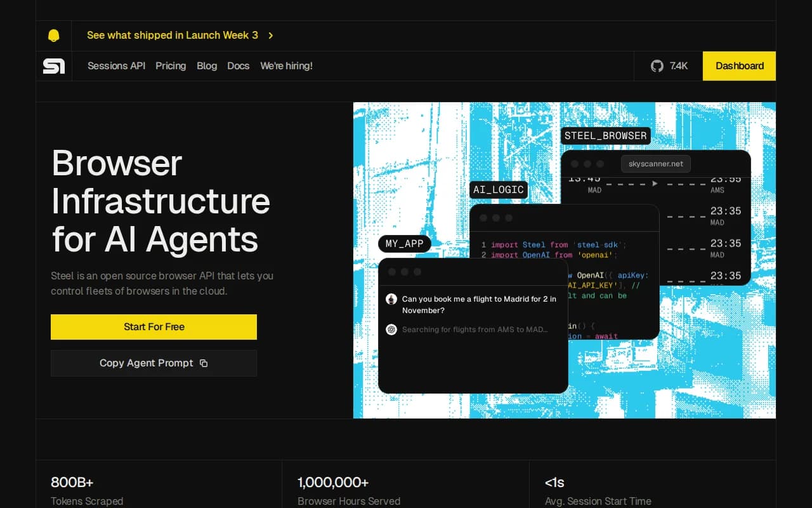
Task: Go to the Blog link
Action: click(x=207, y=66)
